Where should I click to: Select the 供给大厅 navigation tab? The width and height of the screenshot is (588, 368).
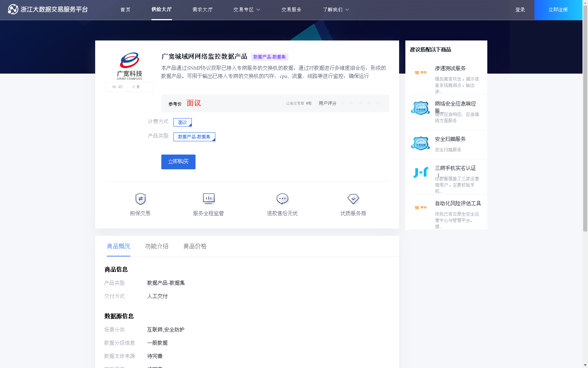coord(162,10)
